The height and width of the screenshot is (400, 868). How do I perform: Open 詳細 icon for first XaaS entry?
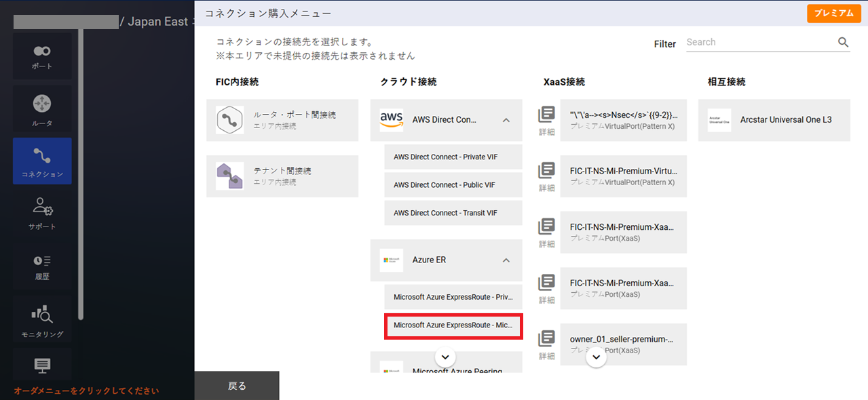pos(547,120)
